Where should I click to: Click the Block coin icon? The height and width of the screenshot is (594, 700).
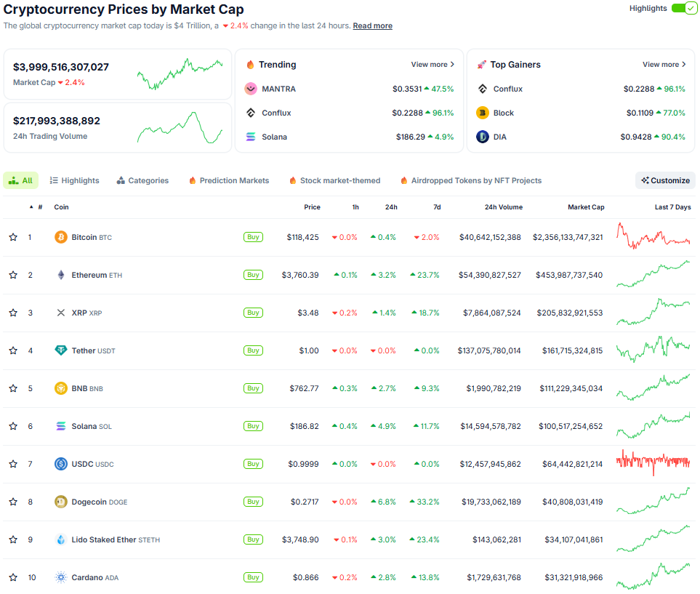(x=482, y=113)
